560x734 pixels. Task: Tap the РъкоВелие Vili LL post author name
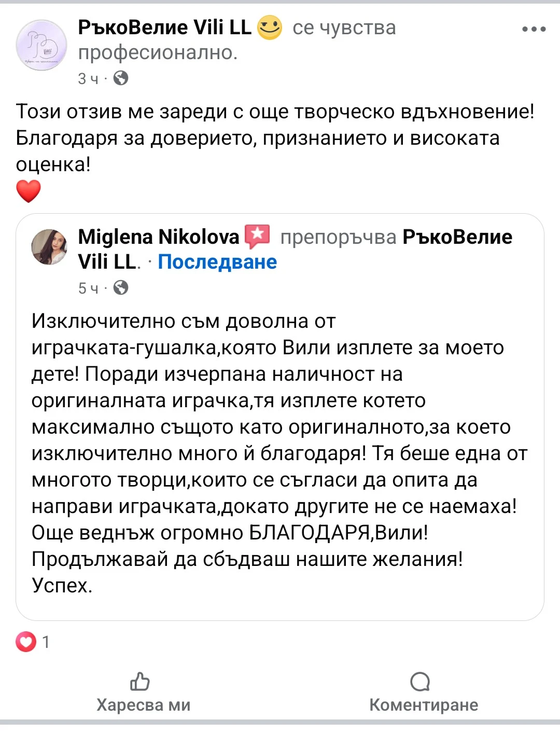pos(164,27)
